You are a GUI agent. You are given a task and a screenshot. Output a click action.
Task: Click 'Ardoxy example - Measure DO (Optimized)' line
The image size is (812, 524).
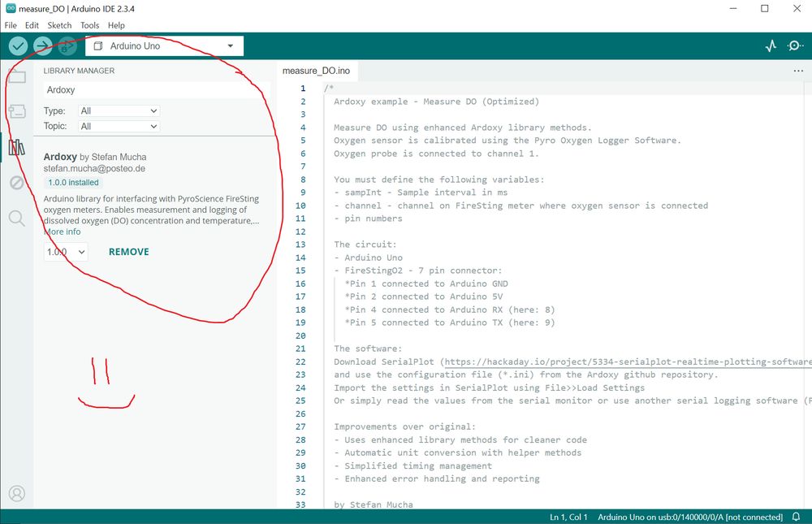coord(437,102)
